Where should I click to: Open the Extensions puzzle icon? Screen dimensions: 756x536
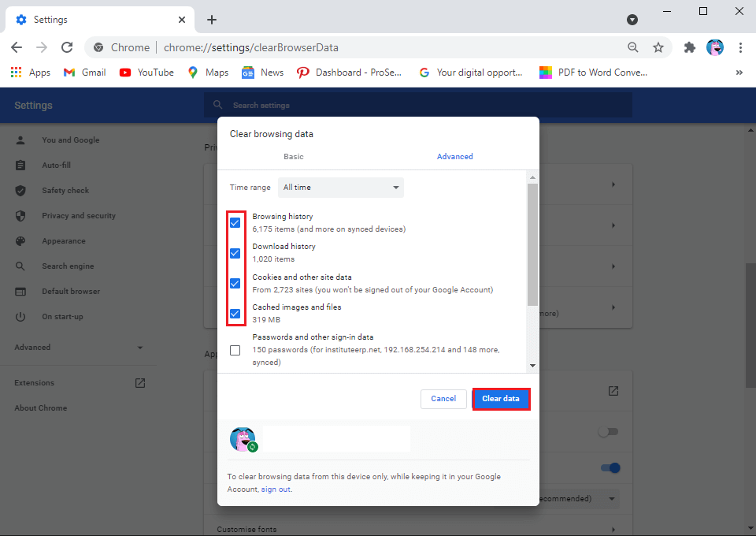pyautogui.click(x=690, y=47)
